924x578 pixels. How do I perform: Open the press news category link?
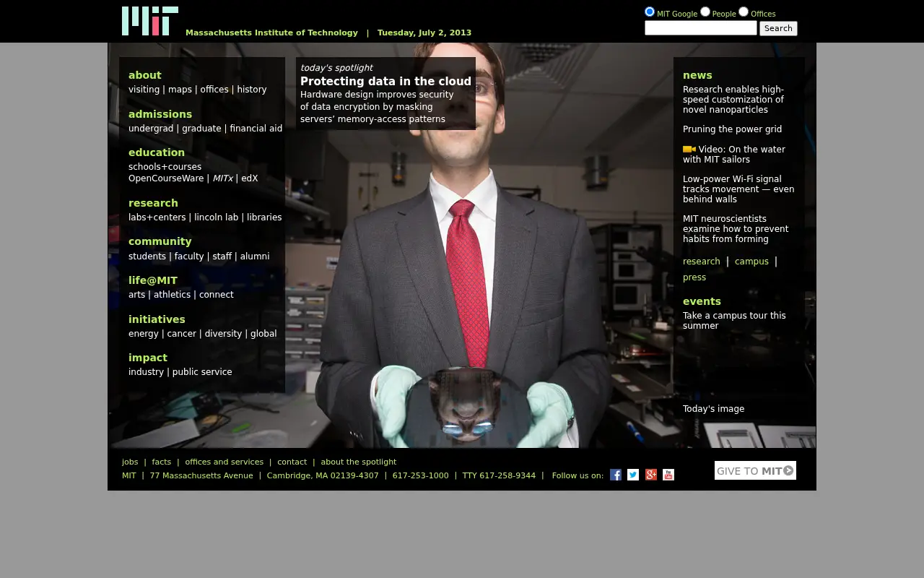coord(694,277)
